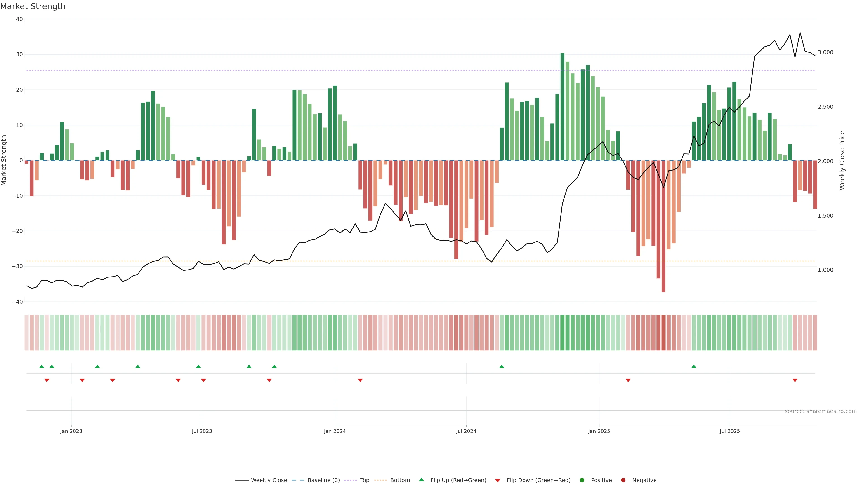
Task: Click the red Flip Down legend triangle
Action: click(x=498, y=481)
